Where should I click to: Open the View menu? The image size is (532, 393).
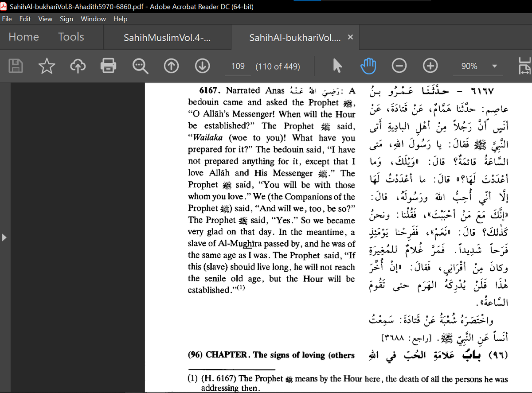[x=45, y=19]
